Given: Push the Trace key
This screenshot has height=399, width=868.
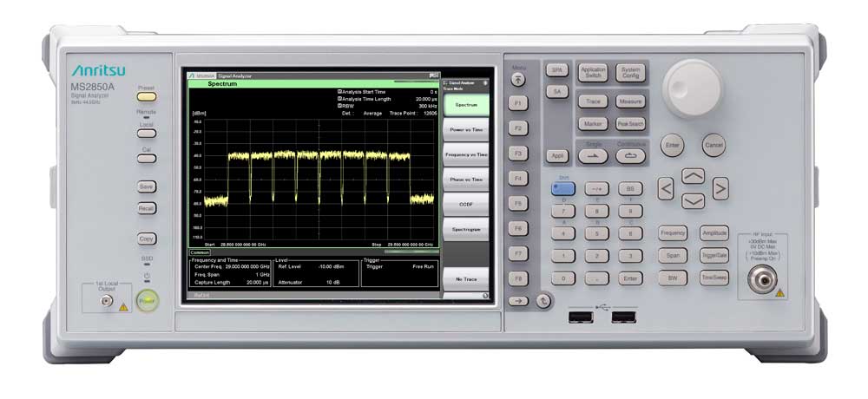Looking at the screenshot, I should coord(593,101).
